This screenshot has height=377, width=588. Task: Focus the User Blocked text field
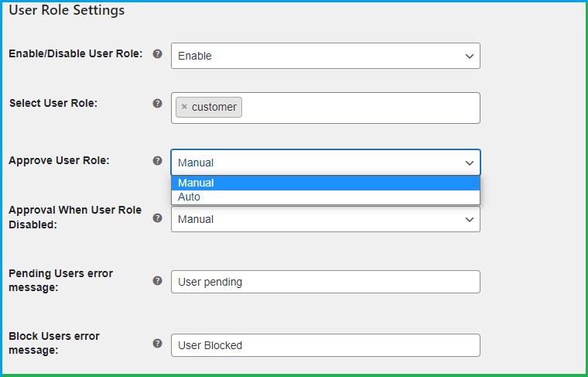[325, 345]
